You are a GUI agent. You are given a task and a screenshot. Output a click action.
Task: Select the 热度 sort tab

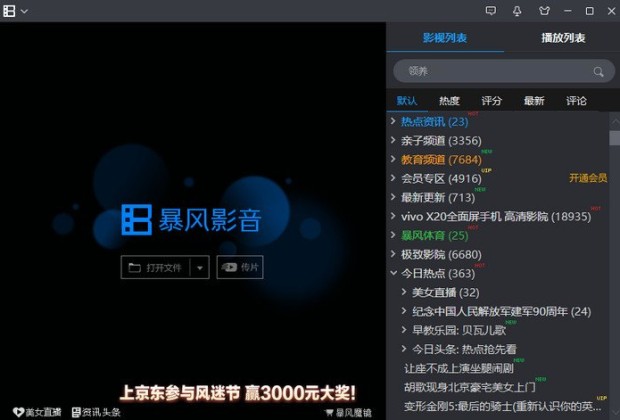click(x=449, y=101)
